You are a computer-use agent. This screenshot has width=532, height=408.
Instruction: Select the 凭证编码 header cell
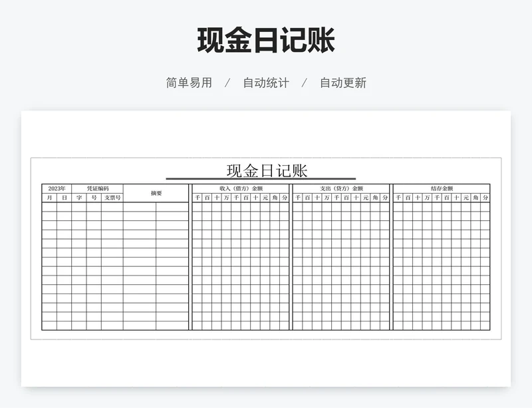97,188
